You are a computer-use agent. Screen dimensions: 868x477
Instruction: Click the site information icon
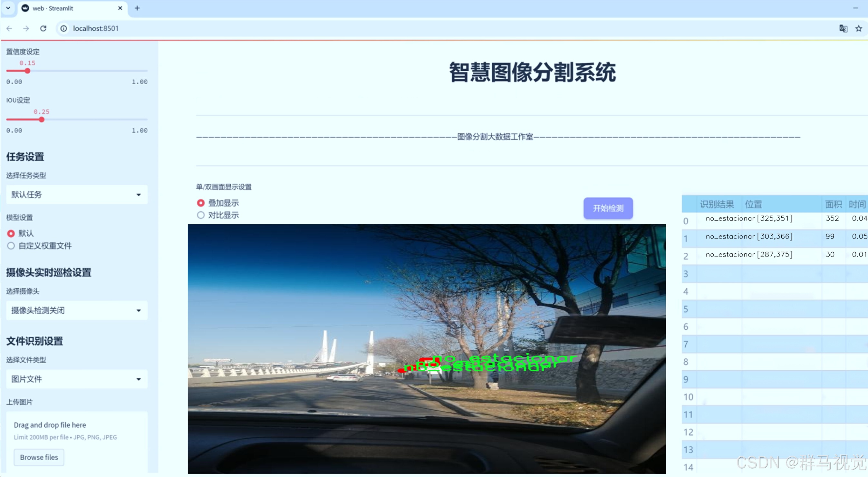point(63,28)
